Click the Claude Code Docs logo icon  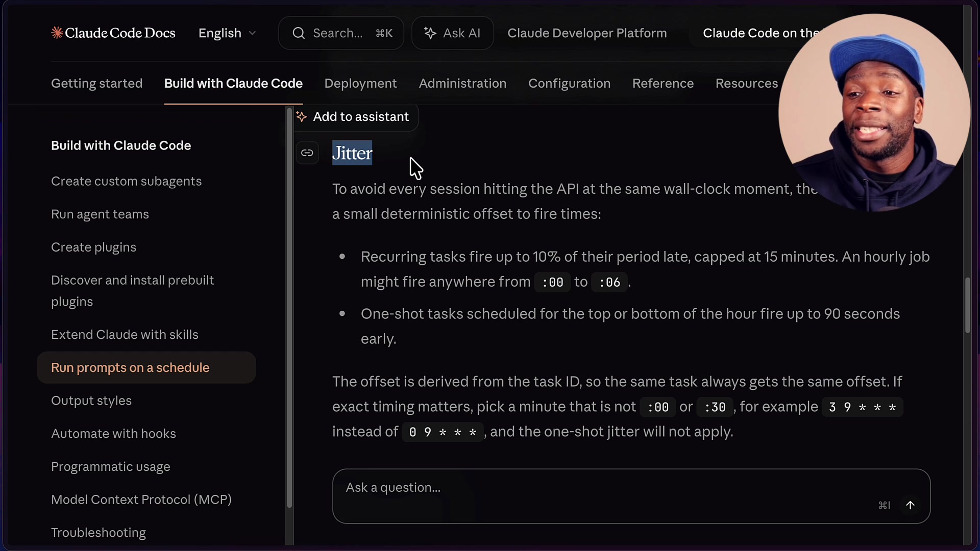tap(58, 32)
